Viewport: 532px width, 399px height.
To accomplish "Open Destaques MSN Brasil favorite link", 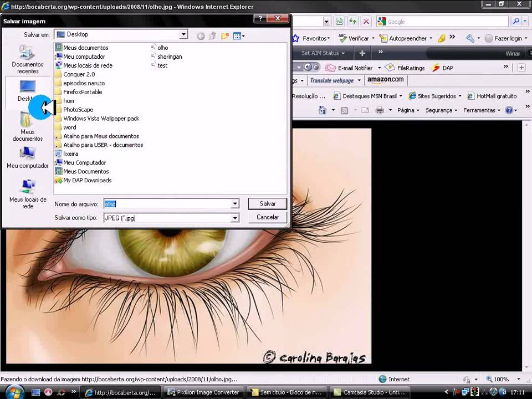I will pos(367,96).
